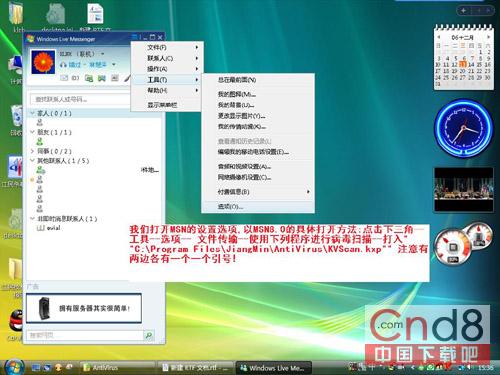
Task: Click the fifth grey Messenger toolbar icon
Action: pyautogui.click(x=114, y=78)
